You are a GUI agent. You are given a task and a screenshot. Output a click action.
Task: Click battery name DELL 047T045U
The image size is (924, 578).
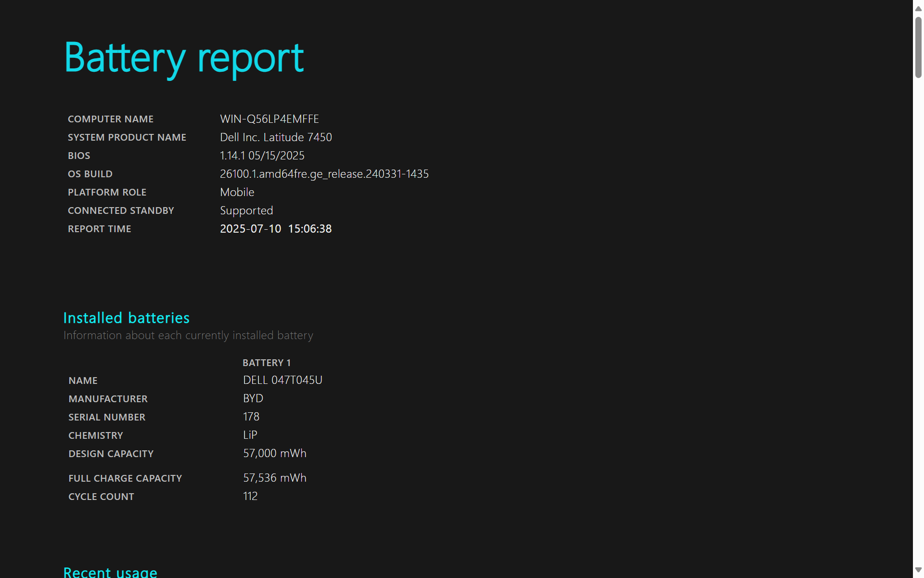(x=282, y=380)
